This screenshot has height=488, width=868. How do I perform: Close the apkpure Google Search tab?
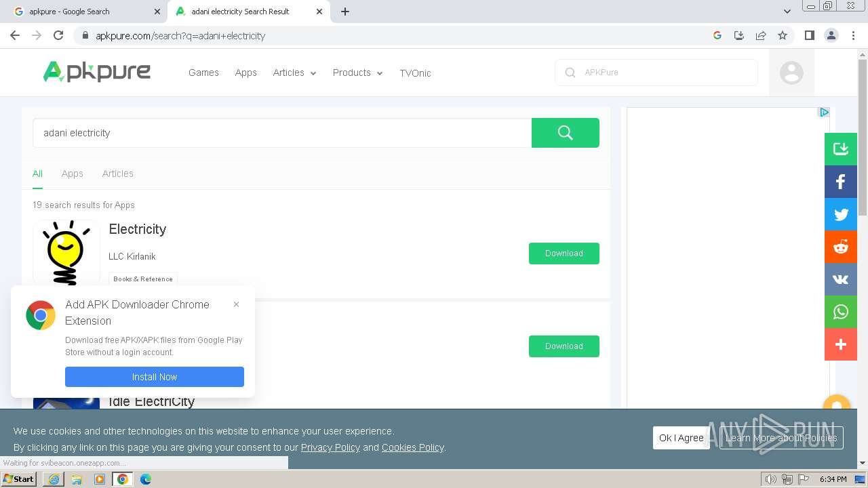click(x=157, y=12)
